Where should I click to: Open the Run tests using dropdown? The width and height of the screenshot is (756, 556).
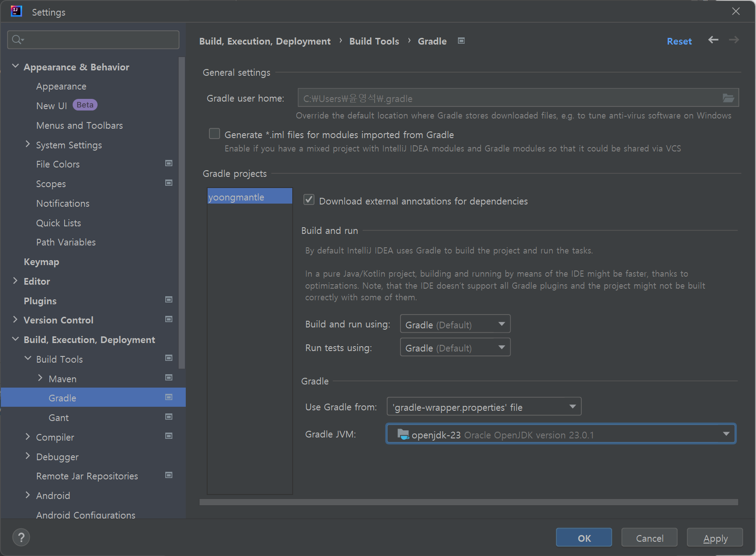[455, 347]
